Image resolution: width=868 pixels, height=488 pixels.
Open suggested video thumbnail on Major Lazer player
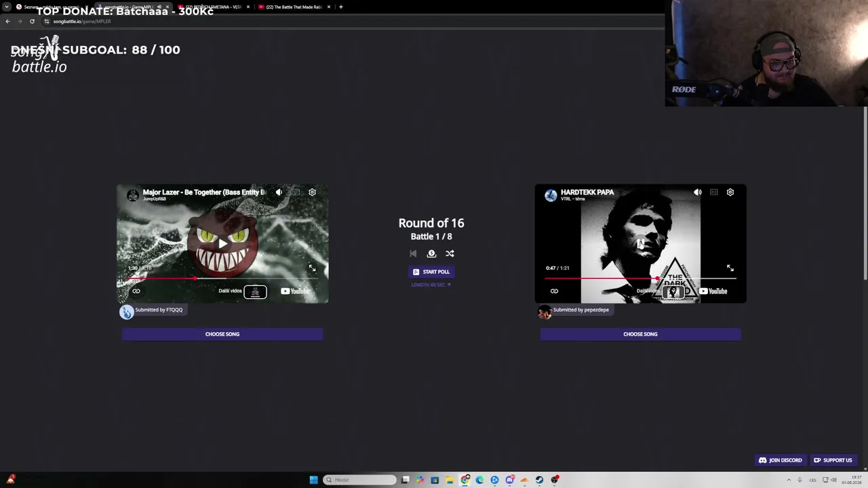255,291
